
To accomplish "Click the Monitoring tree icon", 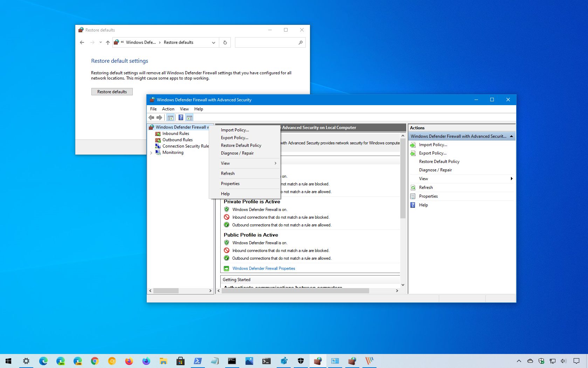I will coord(158,152).
